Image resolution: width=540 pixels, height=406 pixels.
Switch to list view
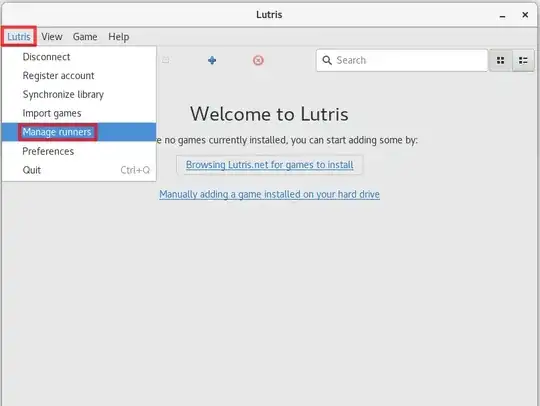coord(523,61)
